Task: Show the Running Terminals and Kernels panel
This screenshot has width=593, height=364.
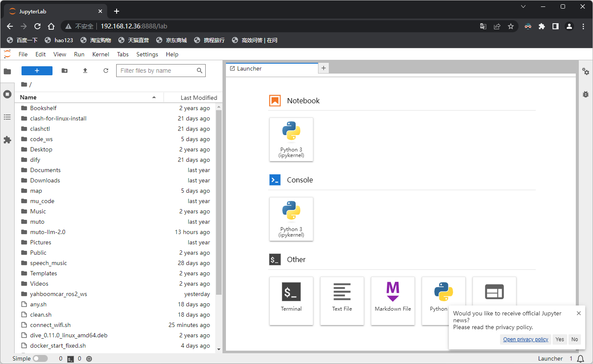Action: click(x=7, y=94)
